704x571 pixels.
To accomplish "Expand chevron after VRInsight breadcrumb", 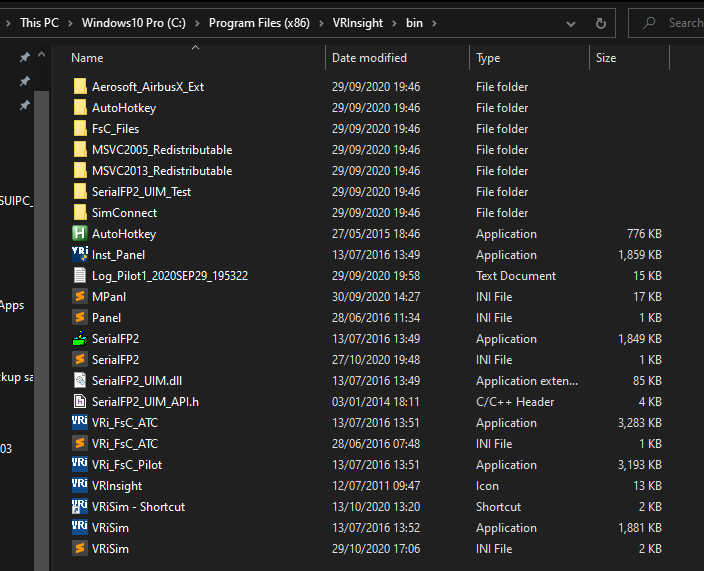I will coord(394,23).
